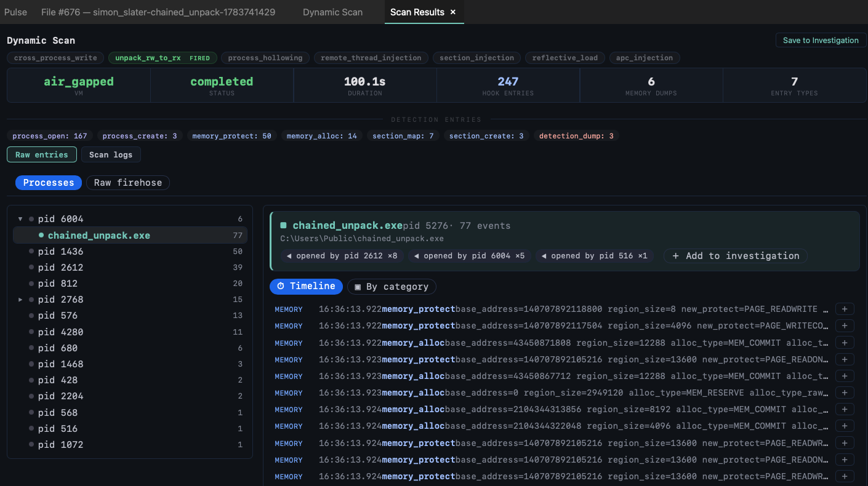Select apc_injection detection chip
This screenshot has width=868, height=486.
tap(645, 58)
